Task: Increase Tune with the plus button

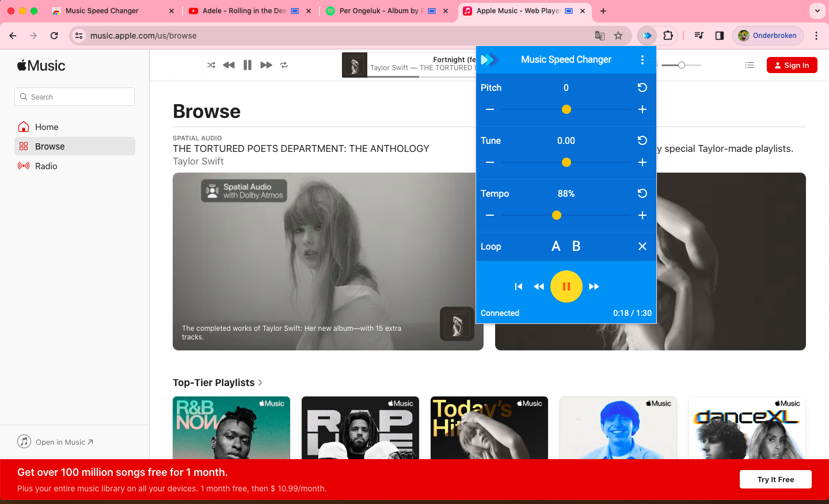Action: tap(642, 162)
